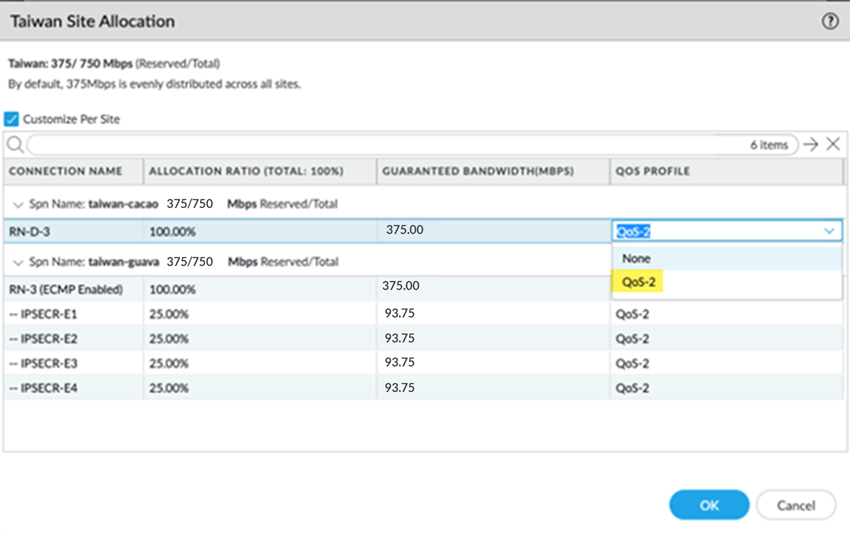Uncheck the Customize Per Site checkbox
850x536 pixels.
click(12, 119)
